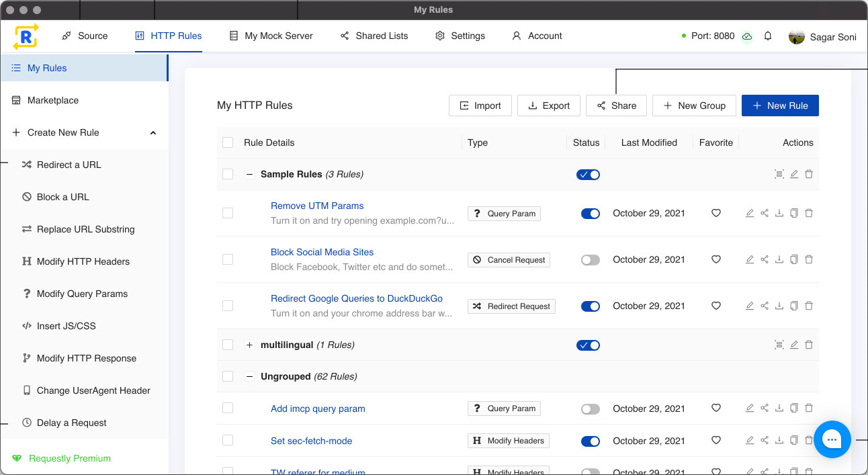Delete the Remove UTM Params rule
The image size is (868, 475).
click(x=809, y=213)
